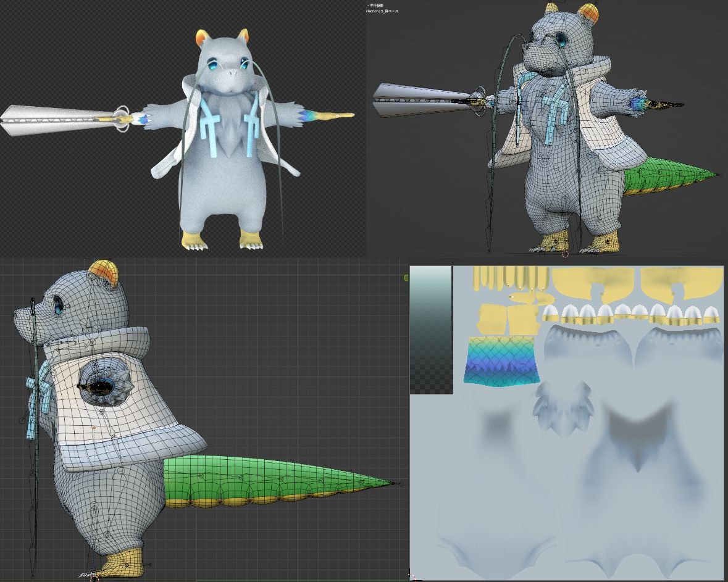Select the thin yellow claw strip UV islands

511,278
